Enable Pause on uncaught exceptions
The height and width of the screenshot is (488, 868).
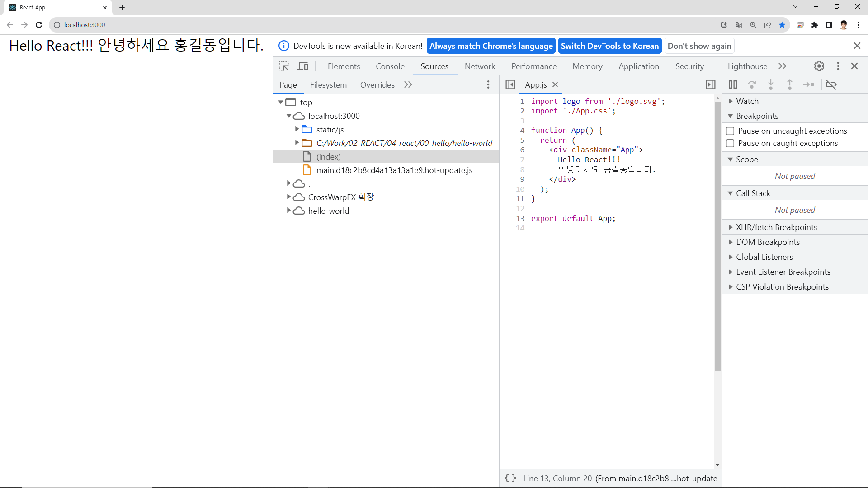730,131
